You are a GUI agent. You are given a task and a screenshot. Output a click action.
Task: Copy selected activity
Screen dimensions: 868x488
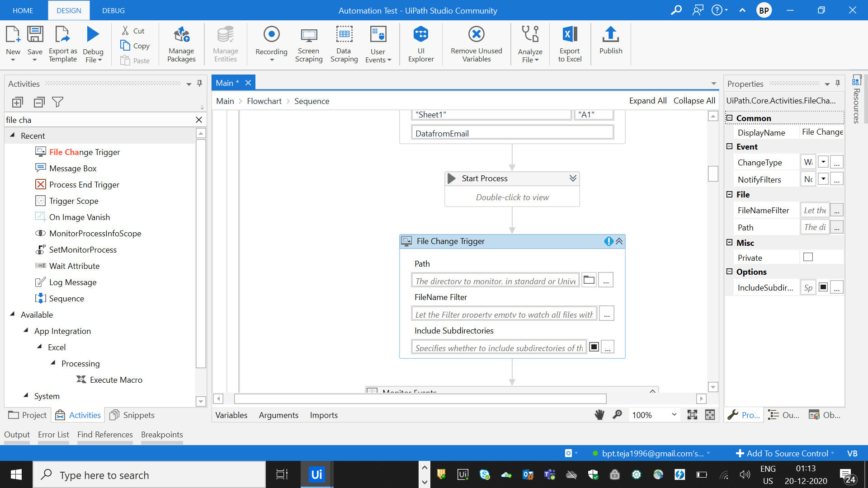(135, 46)
